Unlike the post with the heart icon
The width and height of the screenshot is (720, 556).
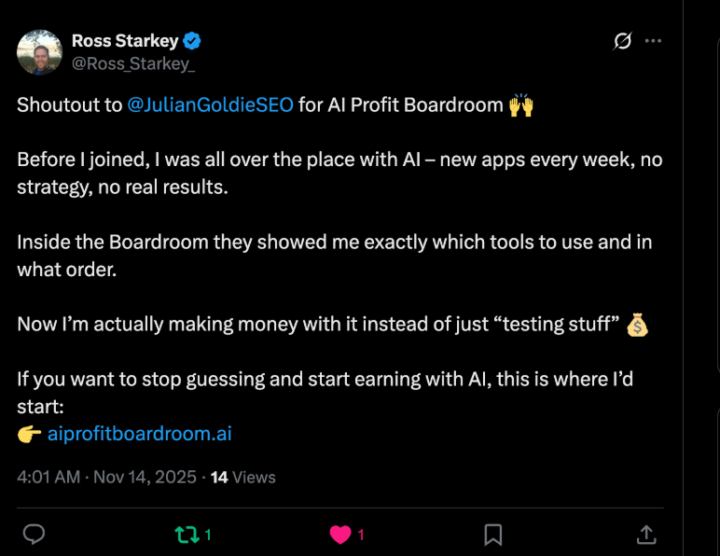[x=340, y=535]
